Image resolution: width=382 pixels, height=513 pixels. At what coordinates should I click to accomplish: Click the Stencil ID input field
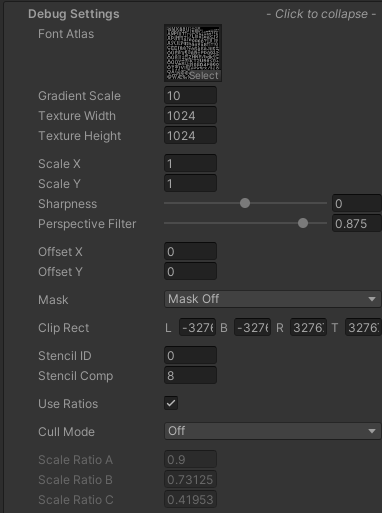tap(190, 356)
